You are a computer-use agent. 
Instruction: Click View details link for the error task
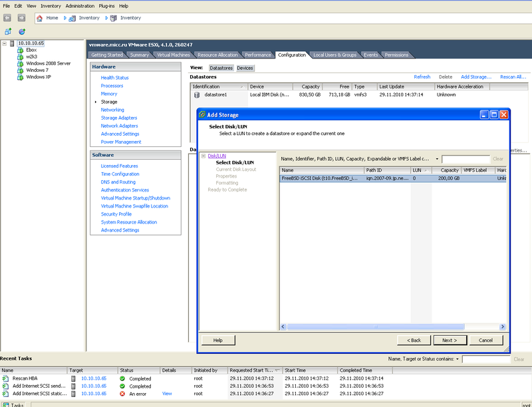tap(167, 394)
